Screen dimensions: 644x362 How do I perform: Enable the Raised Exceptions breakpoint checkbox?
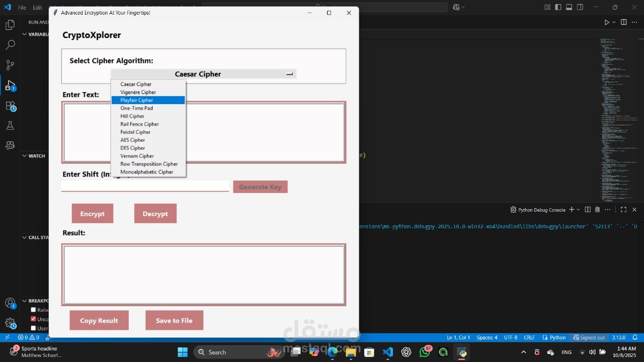coord(33,310)
